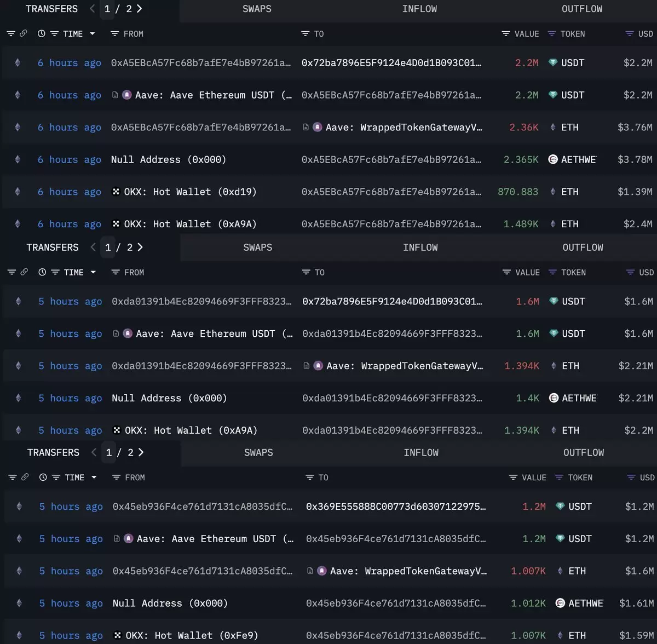Image resolution: width=657 pixels, height=644 pixels.
Task: Click the OKX logo next to Hot Wallet (0xFe9)
Action: coord(118,635)
